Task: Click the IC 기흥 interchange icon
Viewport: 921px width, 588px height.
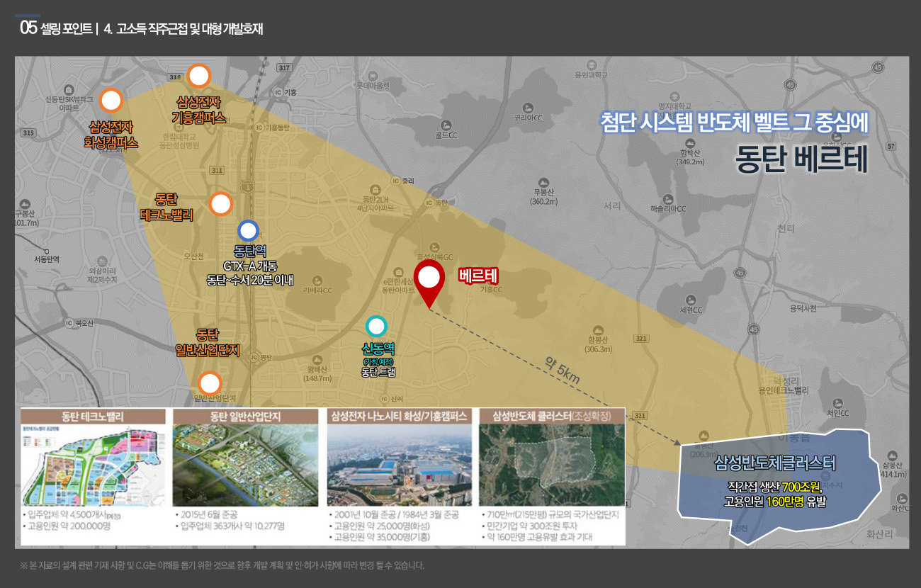Action: coord(278,92)
